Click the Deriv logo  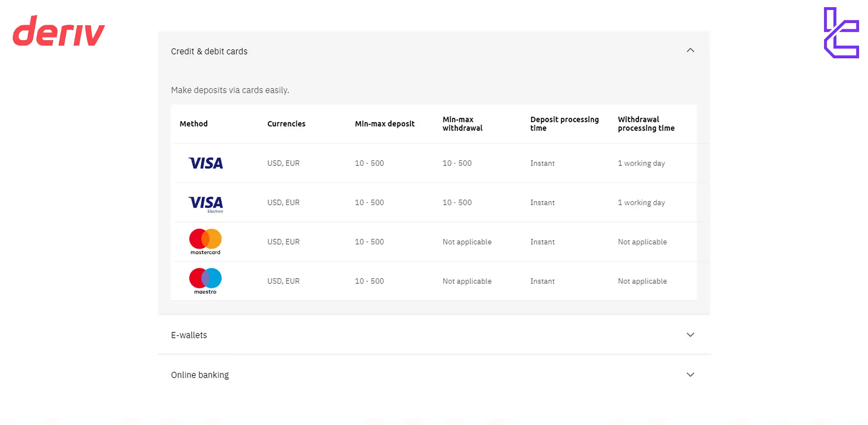pos(59,31)
